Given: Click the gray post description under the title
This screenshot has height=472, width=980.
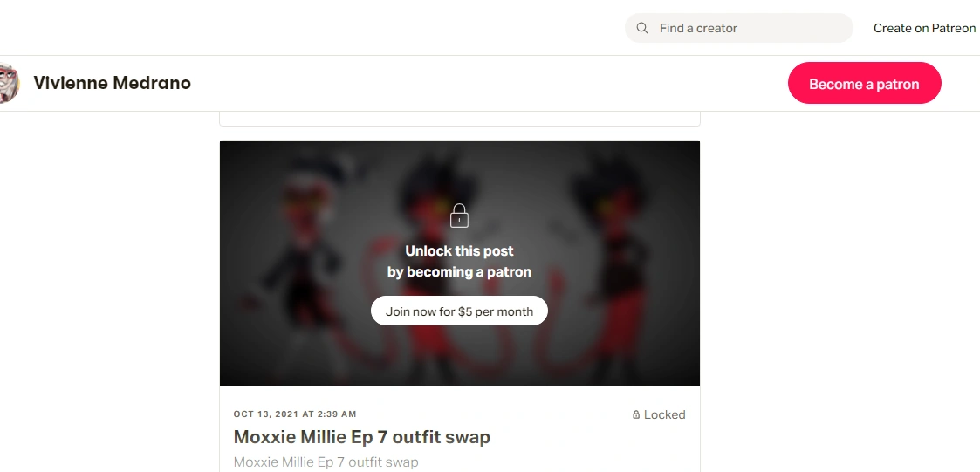Looking at the screenshot, I should 326,462.
